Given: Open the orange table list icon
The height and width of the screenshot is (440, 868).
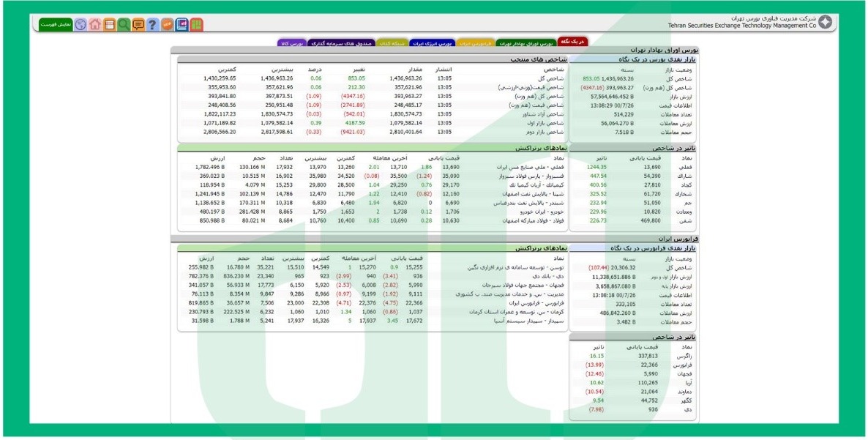Looking at the screenshot, I should [110, 24].
